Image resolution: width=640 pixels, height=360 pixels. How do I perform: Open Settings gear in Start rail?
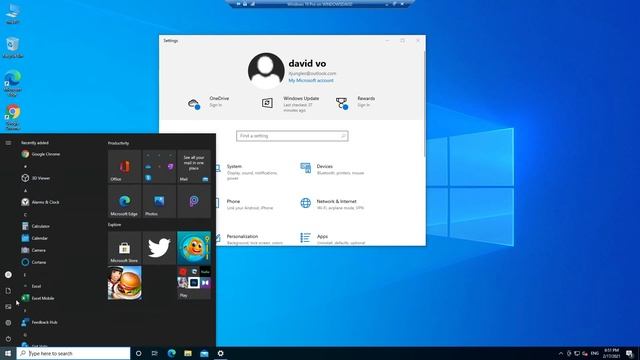coord(8,322)
